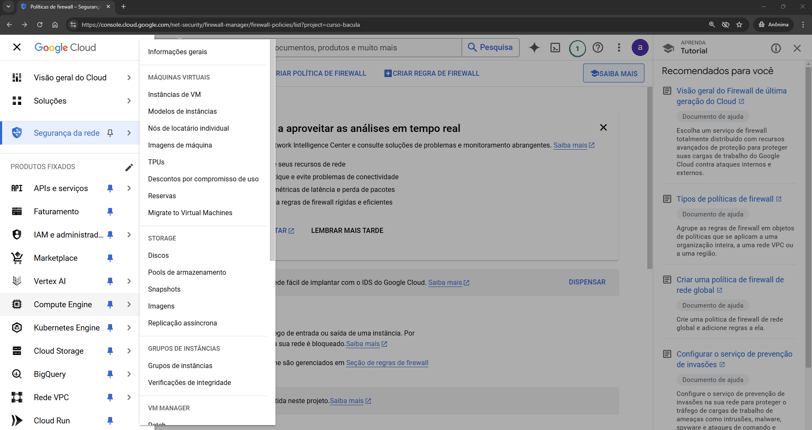Click the Vertex AI icon
The height and width of the screenshot is (430, 812).
pyautogui.click(x=17, y=281)
